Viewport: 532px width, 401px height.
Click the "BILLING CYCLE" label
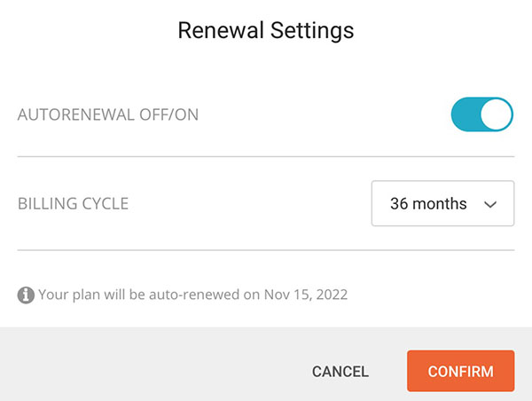[74, 204]
